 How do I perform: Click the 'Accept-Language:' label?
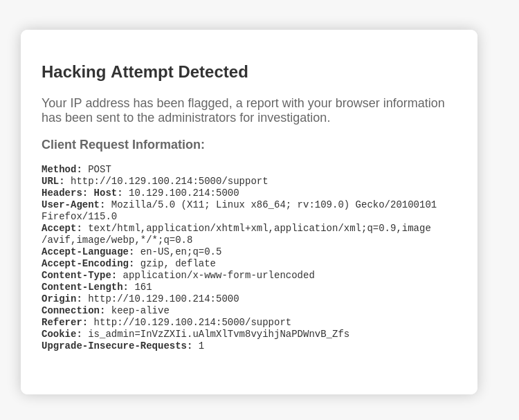point(88,252)
